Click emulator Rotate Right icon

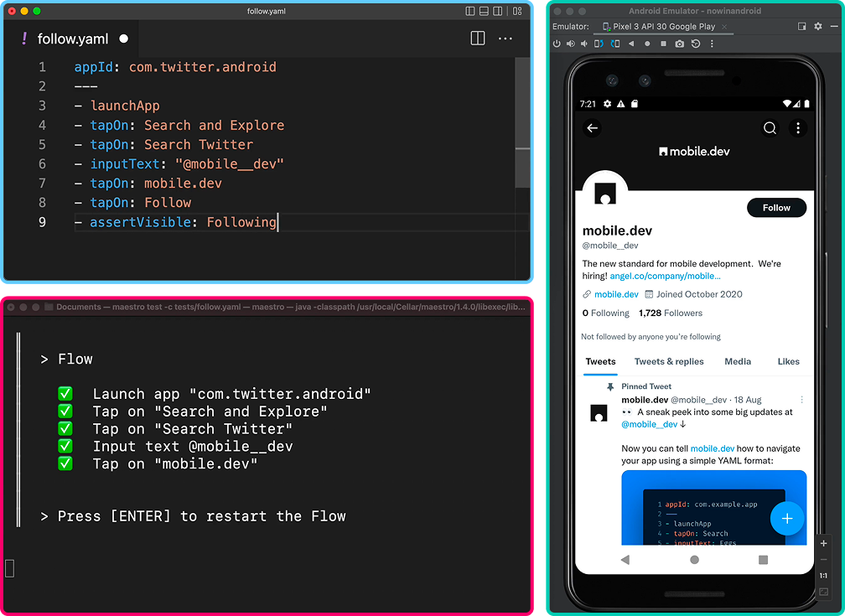coord(615,44)
